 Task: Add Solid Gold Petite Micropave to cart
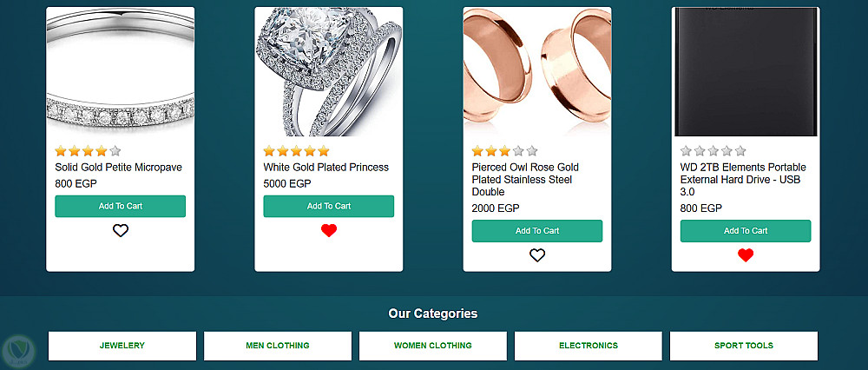[121, 207]
